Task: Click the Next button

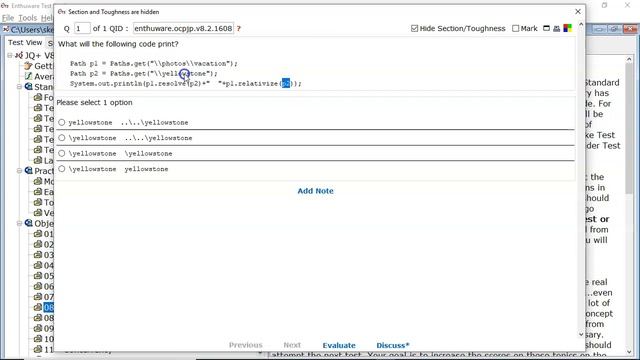Action: 292,345
